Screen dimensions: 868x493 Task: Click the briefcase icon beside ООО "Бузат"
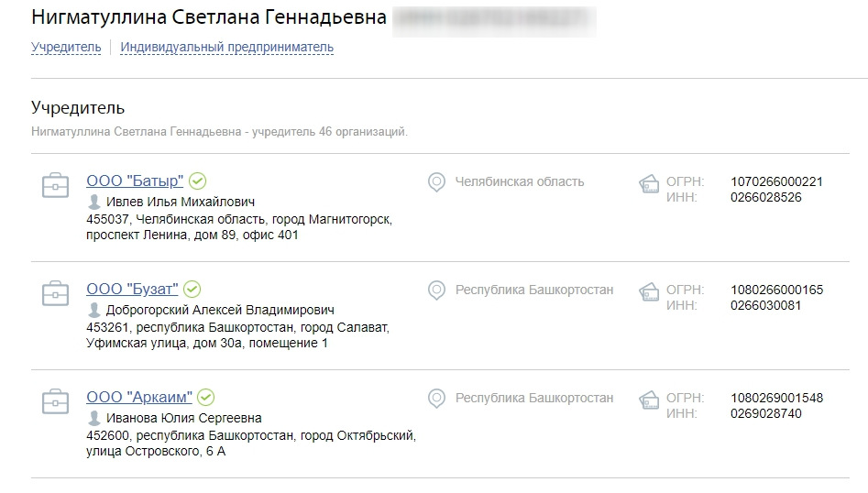pyautogui.click(x=55, y=293)
